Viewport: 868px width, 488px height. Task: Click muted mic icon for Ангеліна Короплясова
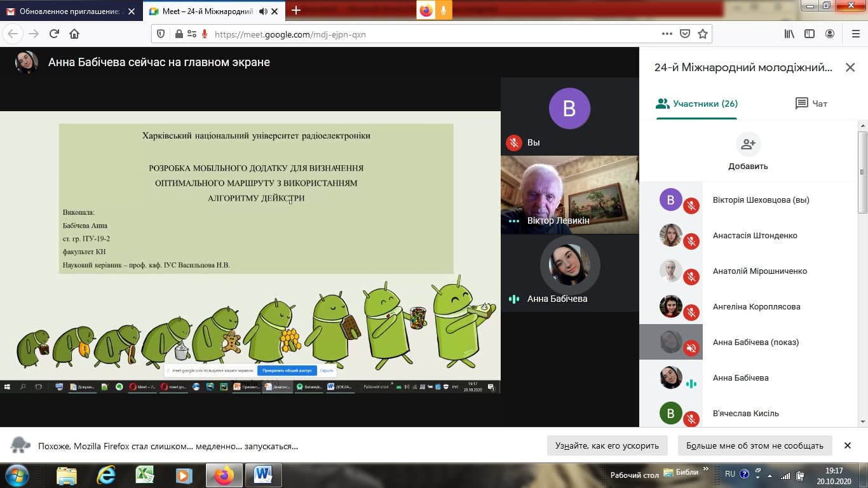[691, 313]
